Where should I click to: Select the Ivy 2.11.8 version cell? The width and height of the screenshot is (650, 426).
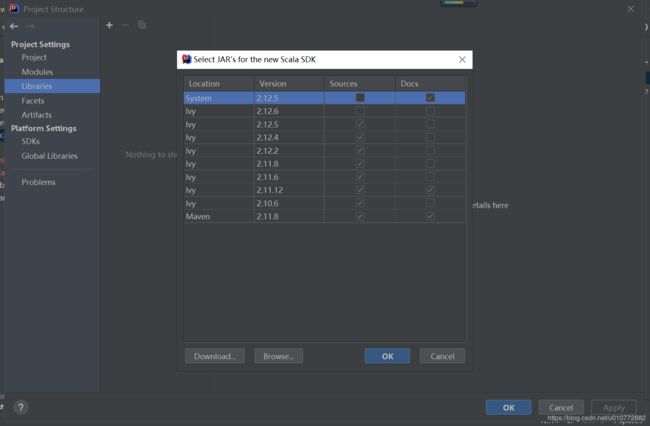tap(289, 164)
